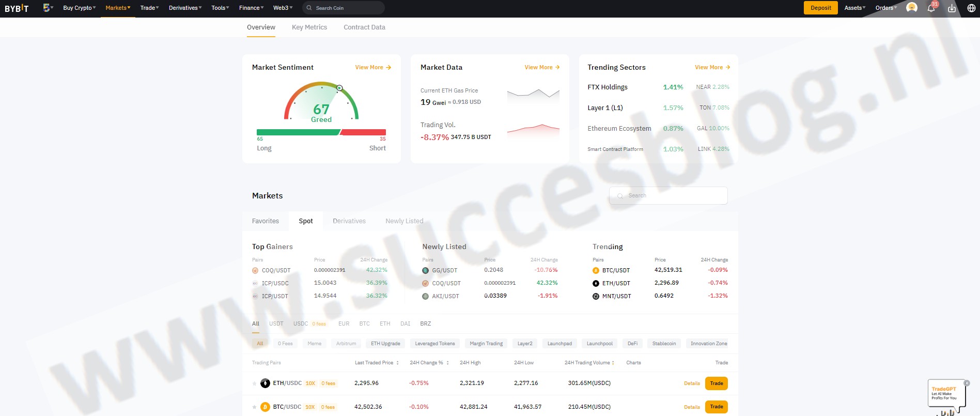Toggle the favorite star for BTC/USDC

click(254, 407)
